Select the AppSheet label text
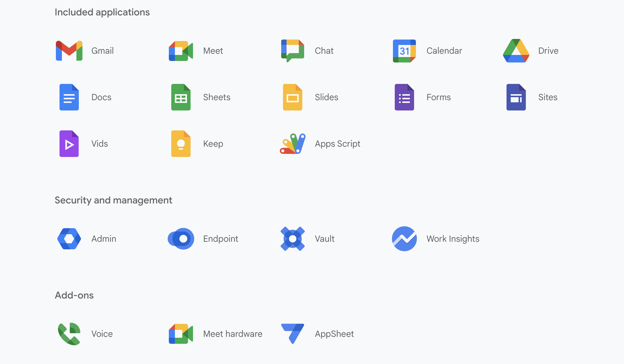 pos(334,334)
